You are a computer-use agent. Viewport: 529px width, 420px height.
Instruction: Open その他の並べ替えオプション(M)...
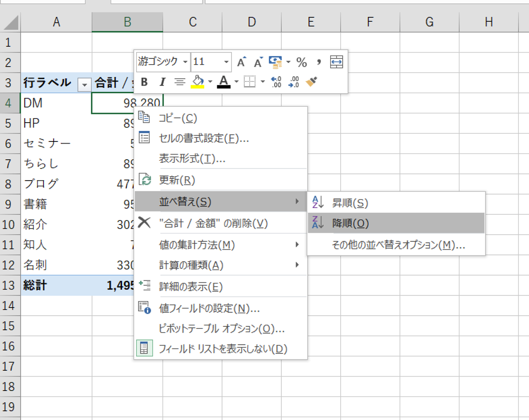(x=396, y=245)
